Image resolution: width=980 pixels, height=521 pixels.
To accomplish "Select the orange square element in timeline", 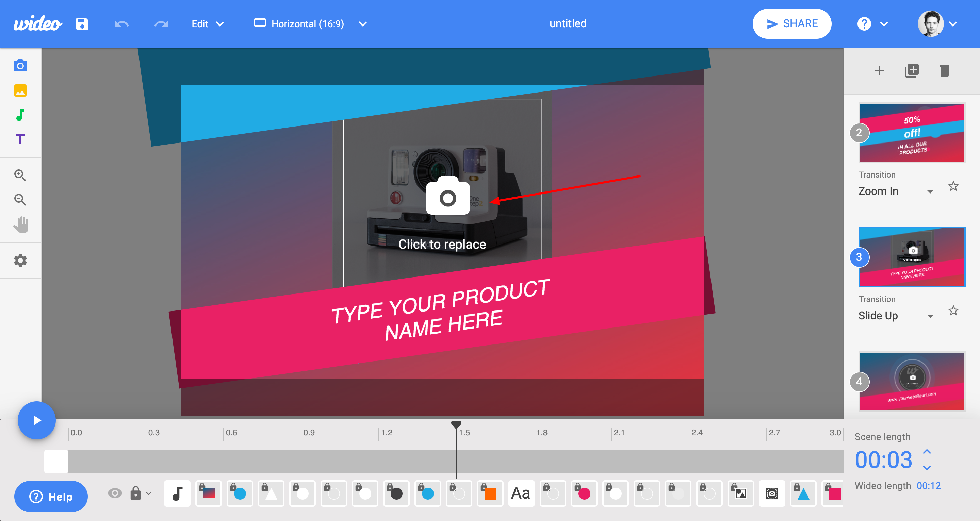I will 490,493.
